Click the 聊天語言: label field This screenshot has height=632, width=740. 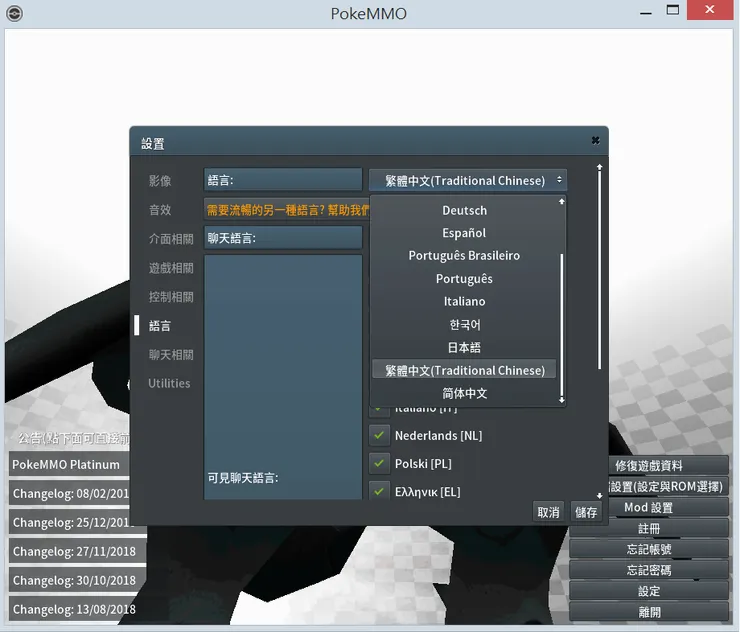283,238
